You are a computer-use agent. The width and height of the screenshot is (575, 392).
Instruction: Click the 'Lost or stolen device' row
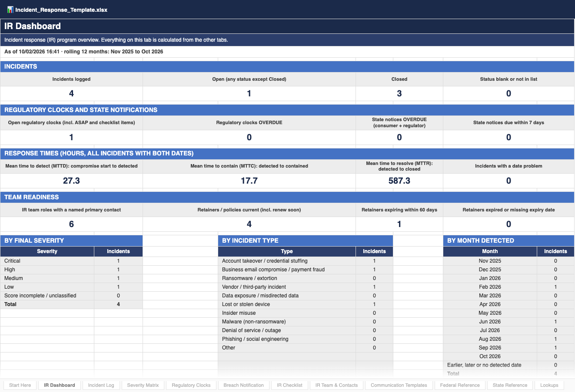[305, 304]
